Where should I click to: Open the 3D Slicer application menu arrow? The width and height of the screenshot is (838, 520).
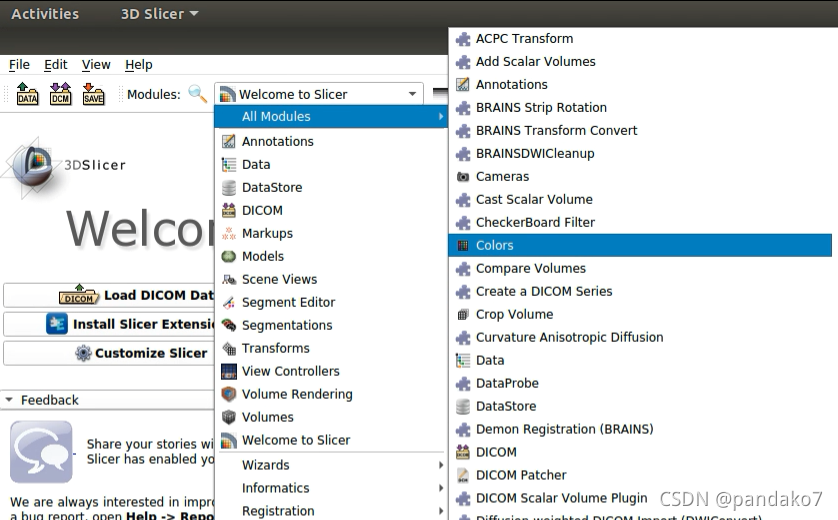pyautogui.click(x=194, y=13)
